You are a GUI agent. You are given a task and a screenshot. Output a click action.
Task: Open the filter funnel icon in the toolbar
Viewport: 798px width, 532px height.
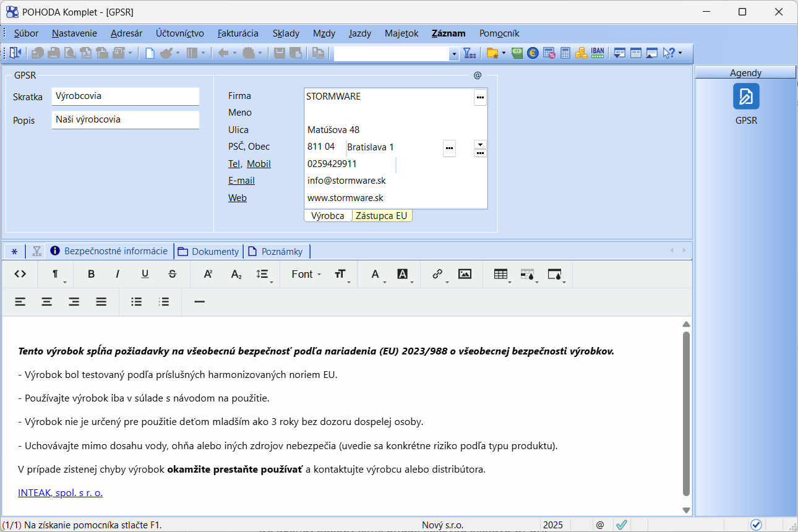coord(470,53)
